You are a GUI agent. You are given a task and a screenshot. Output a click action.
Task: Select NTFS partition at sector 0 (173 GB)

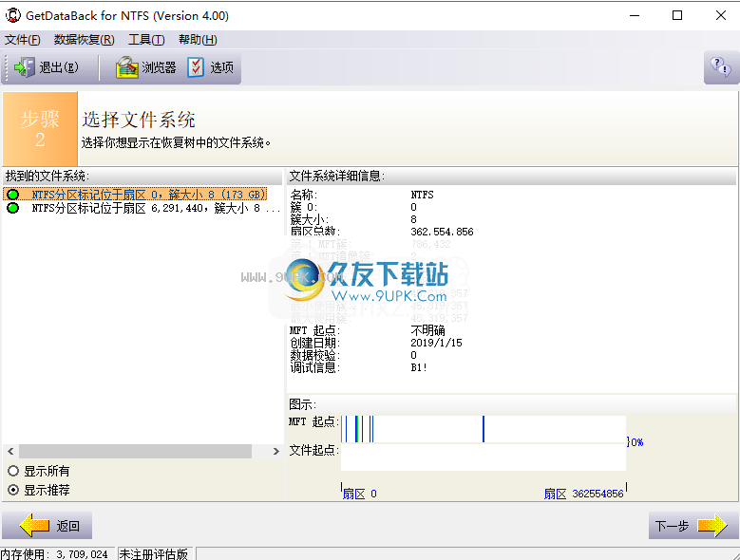[135, 195]
